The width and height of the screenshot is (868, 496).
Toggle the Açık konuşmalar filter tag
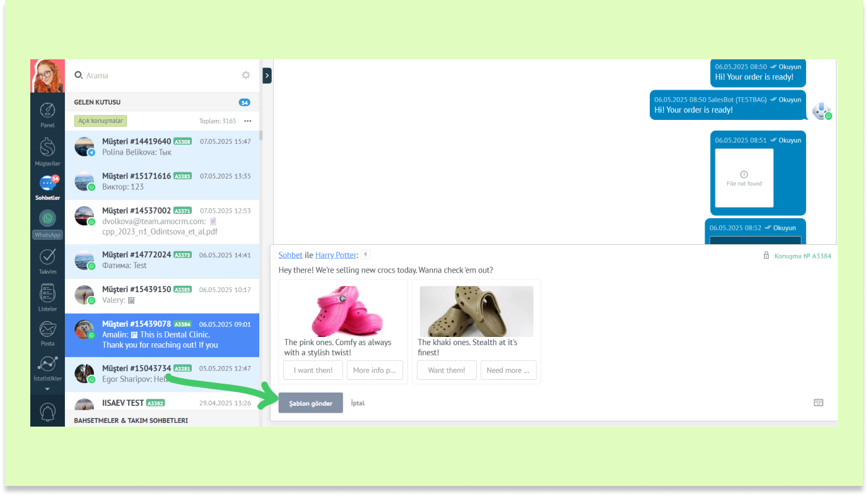point(101,121)
